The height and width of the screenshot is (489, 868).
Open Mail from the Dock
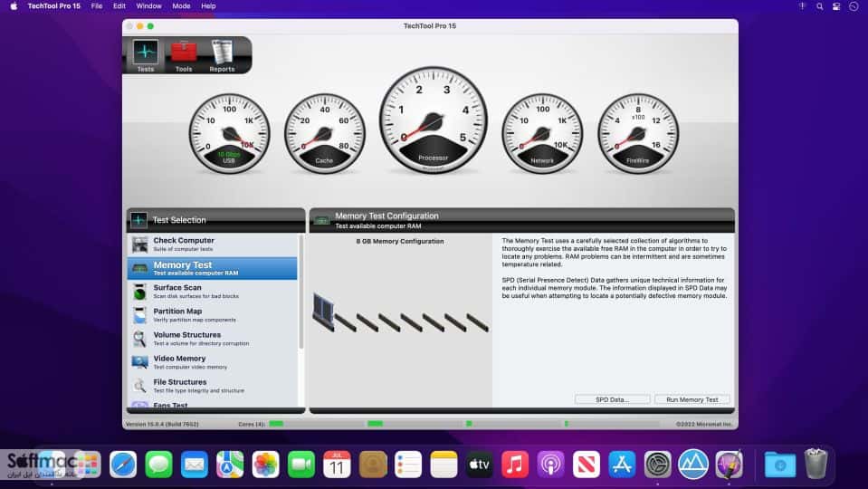(195, 464)
